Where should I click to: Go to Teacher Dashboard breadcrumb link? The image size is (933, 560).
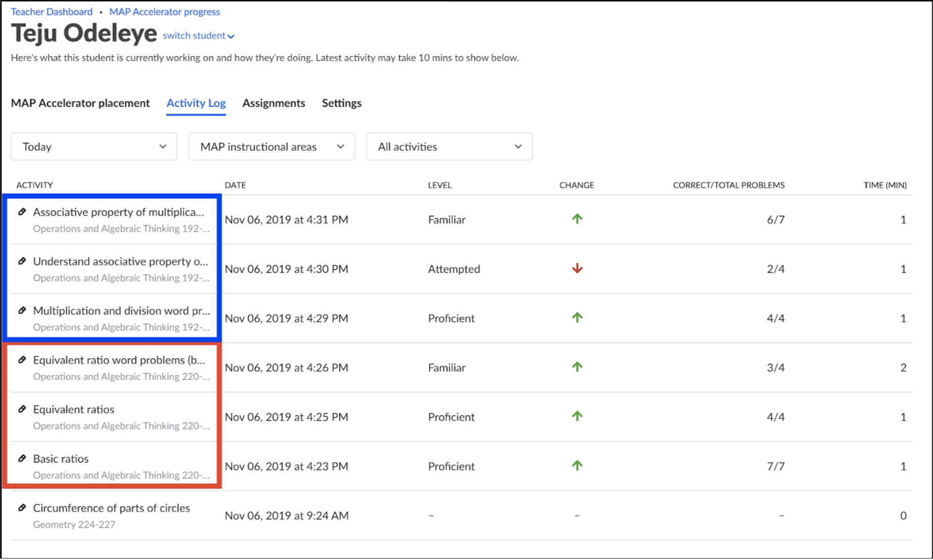tap(52, 12)
